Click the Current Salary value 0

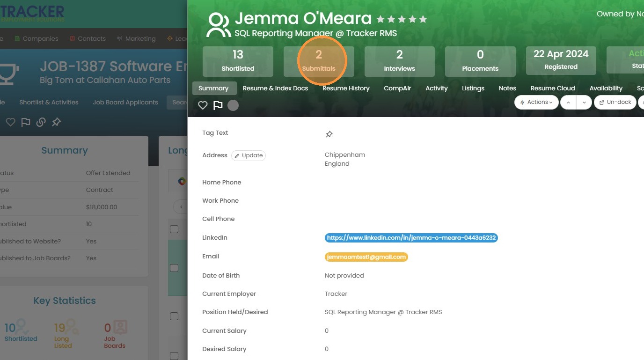327,331
